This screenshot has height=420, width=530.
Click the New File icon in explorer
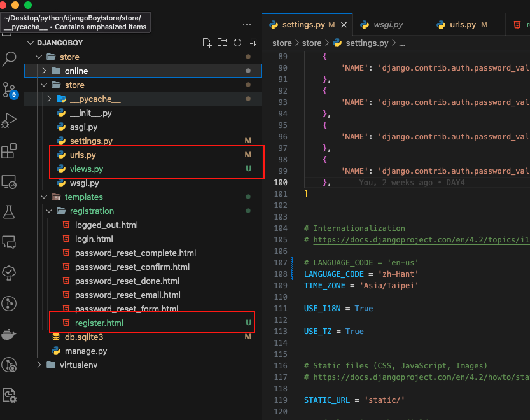coord(207,43)
